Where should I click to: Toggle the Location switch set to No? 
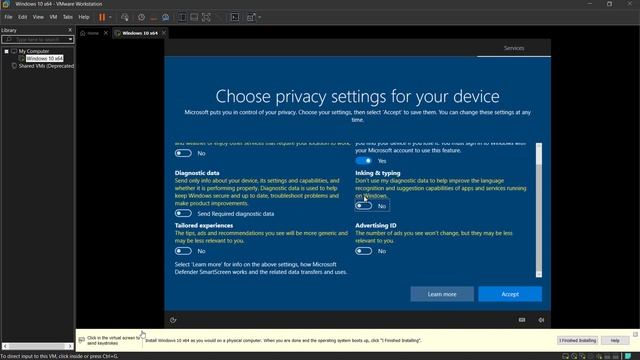[x=183, y=153]
